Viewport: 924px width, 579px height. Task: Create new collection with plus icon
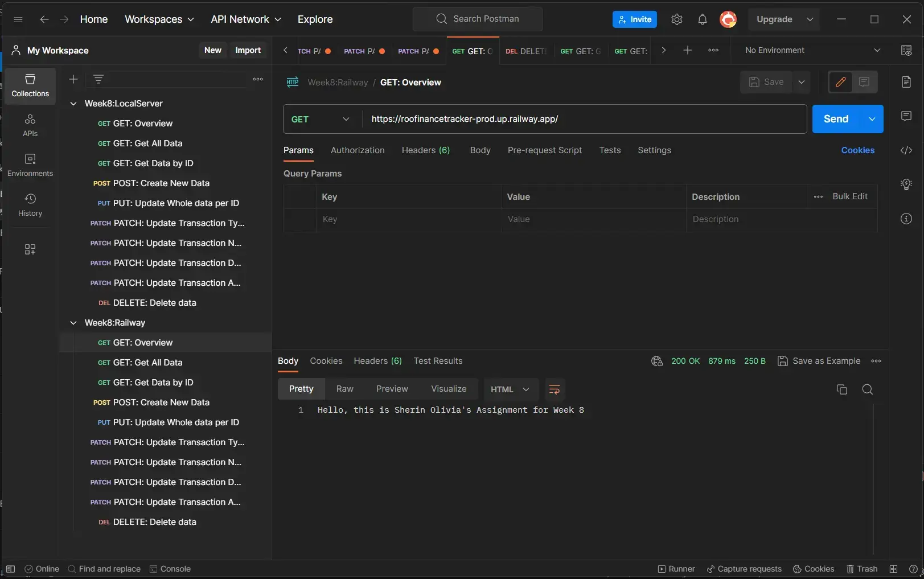[x=73, y=79]
